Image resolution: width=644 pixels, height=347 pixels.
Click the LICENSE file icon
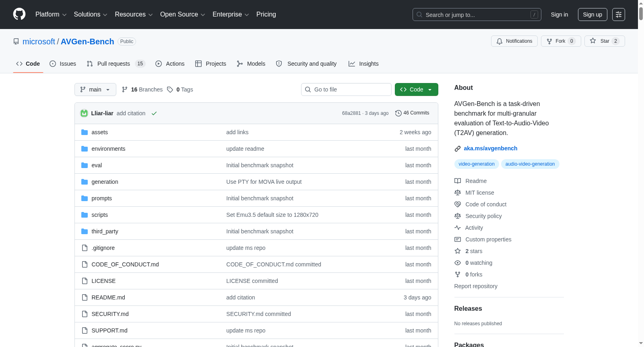[x=85, y=281]
